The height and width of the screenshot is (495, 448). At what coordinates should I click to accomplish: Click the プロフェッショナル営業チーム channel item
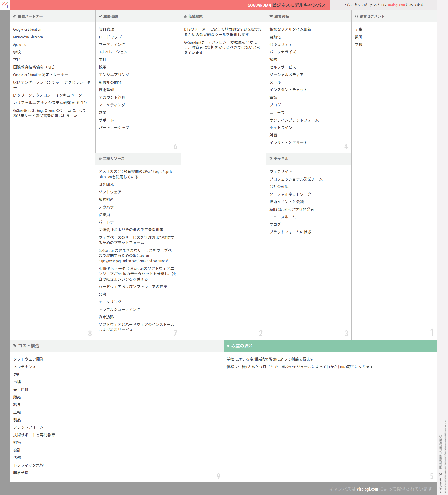coord(296,179)
